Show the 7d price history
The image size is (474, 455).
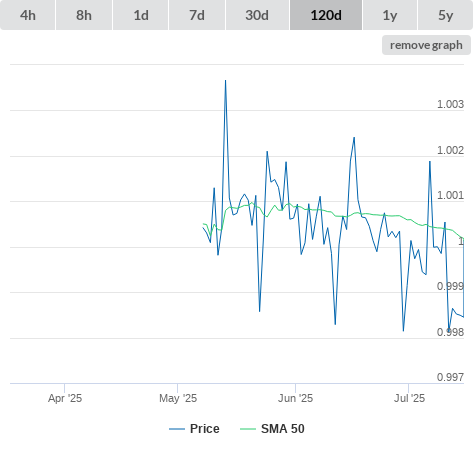[197, 15]
